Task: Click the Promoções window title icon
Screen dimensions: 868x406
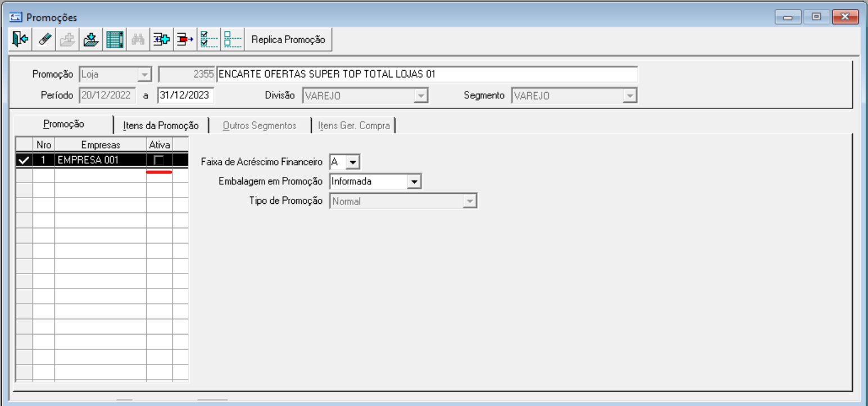Action: (x=16, y=18)
